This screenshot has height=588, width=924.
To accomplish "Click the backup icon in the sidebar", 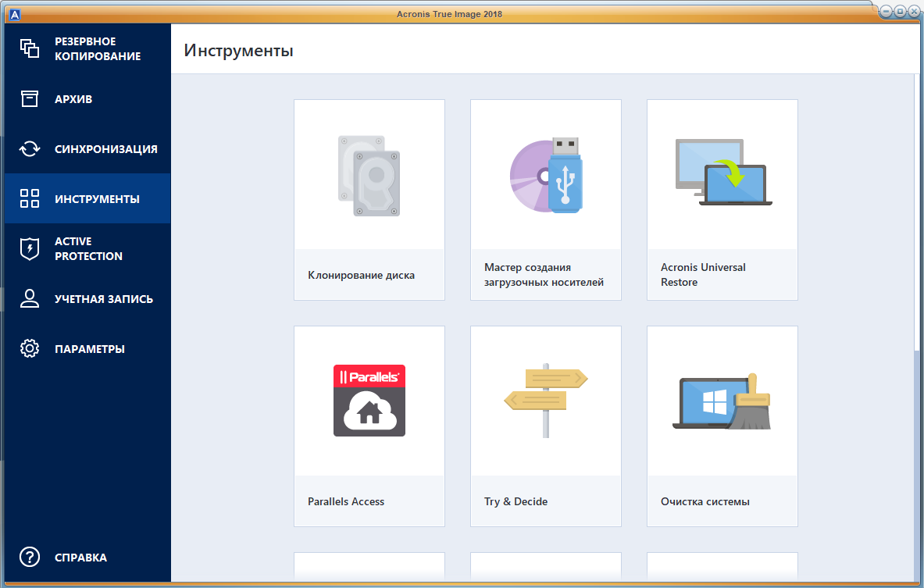I will (x=30, y=48).
